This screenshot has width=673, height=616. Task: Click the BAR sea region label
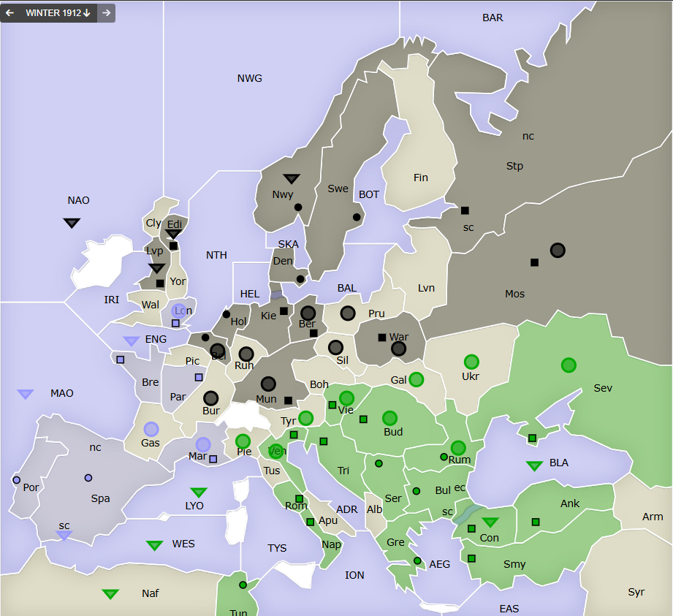493,18
